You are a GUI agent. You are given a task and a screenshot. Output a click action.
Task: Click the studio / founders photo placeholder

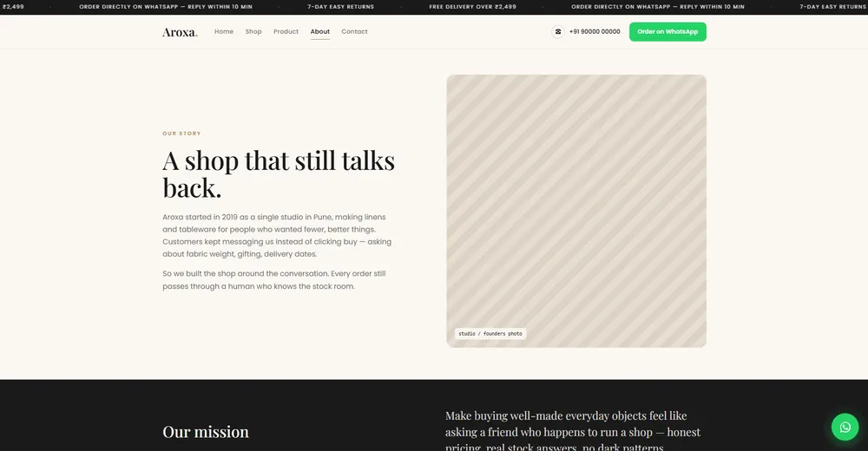(x=576, y=211)
